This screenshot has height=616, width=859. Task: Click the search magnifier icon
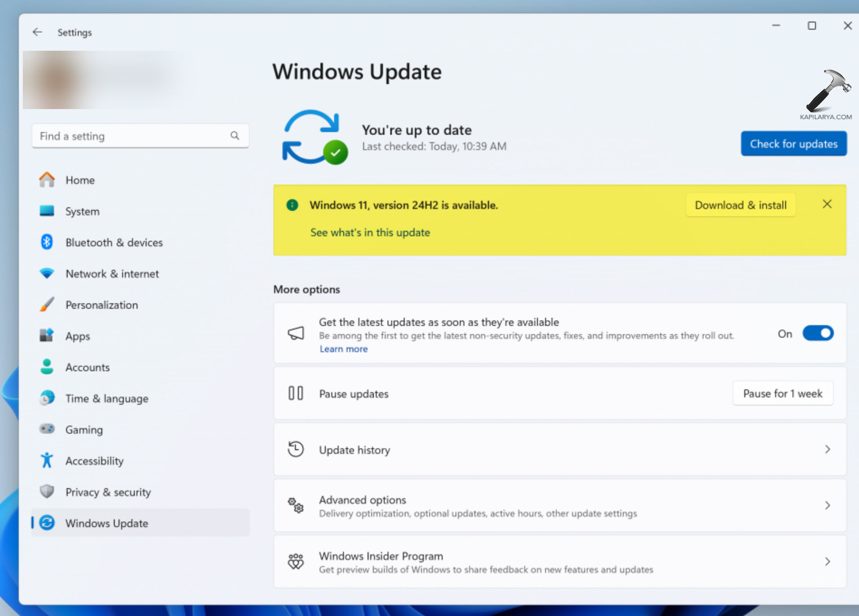(x=234, y=136)
